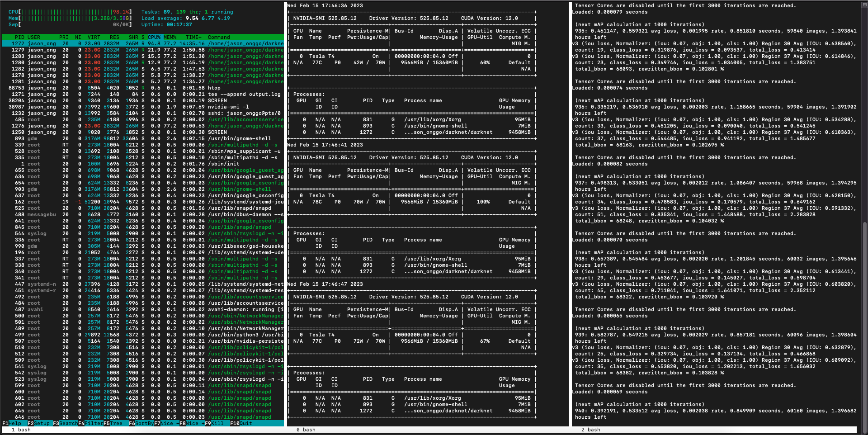This screenshot has height=435, width=868.
Task: Switch to the '0 bash' window tab
Action: (x=306, y=430)
